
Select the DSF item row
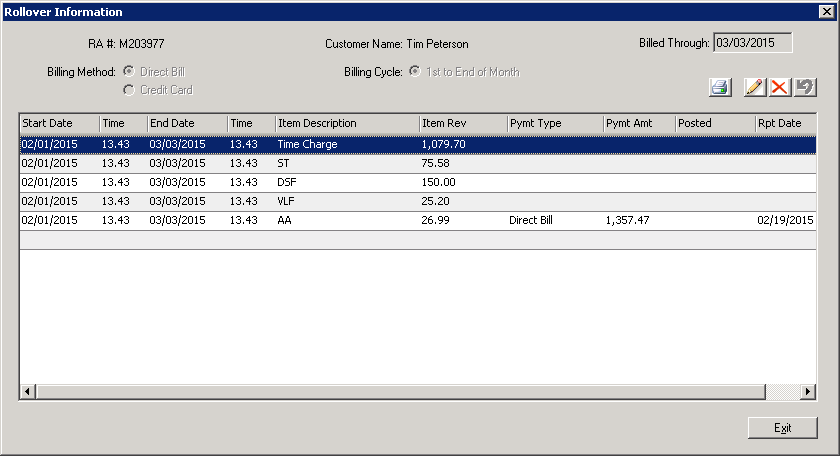pyautogui.click(x=418, y=182)
